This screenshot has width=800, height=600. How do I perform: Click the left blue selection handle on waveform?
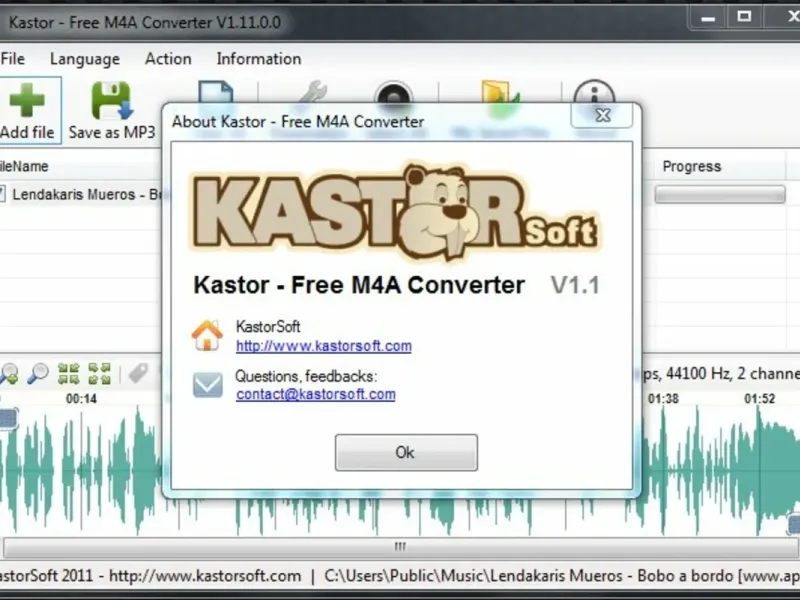click(x=8, y=418)
